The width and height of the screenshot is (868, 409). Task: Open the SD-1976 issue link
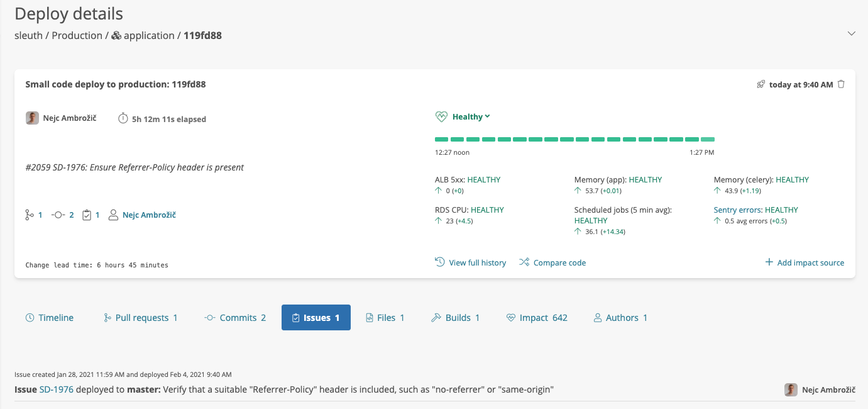[57, 389]
